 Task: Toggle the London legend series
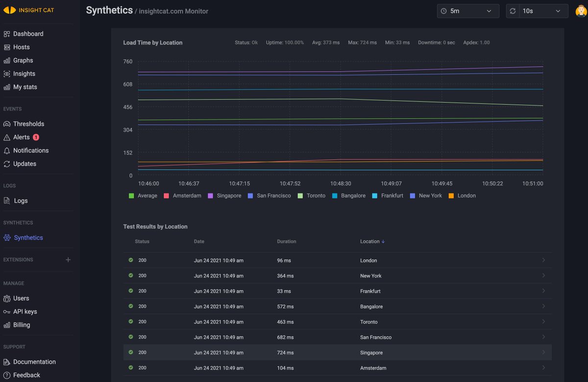(462, 195)
